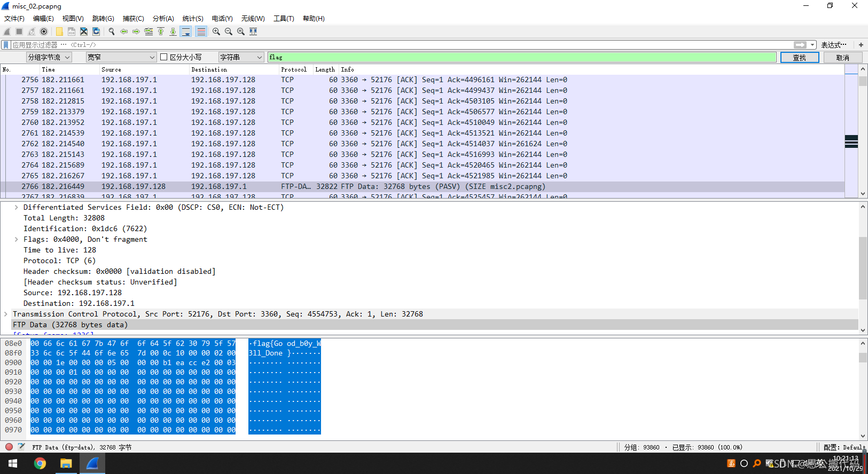This screenshot has height=474, width=868.
Task: Reload the capture file icon
Action: (96, 31)
